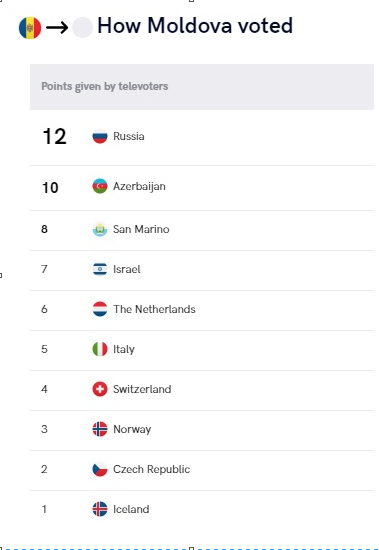Click the Czech Republic flag icon
Screen dimensions: 379x550
click(100, 469)
